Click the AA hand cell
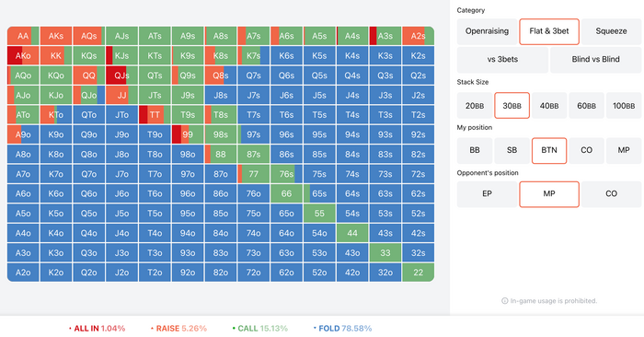Image resolution: width=644 pixels, height=337 pixels. pos(23,36)
